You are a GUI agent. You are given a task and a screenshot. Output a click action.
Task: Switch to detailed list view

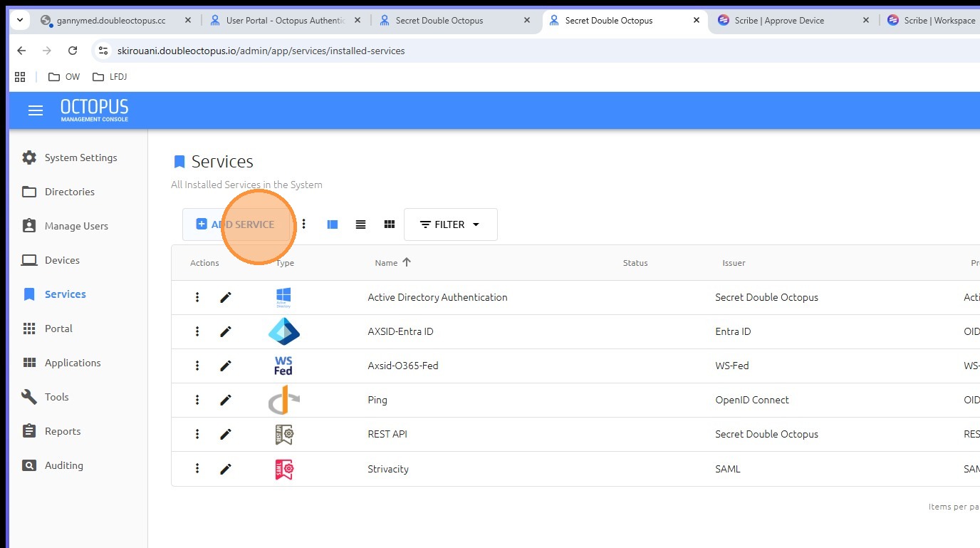(333, 224)
